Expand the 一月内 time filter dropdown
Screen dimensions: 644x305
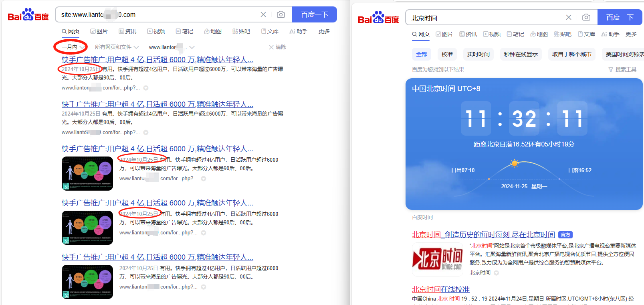pyautogui.click(x=73, y=47)
